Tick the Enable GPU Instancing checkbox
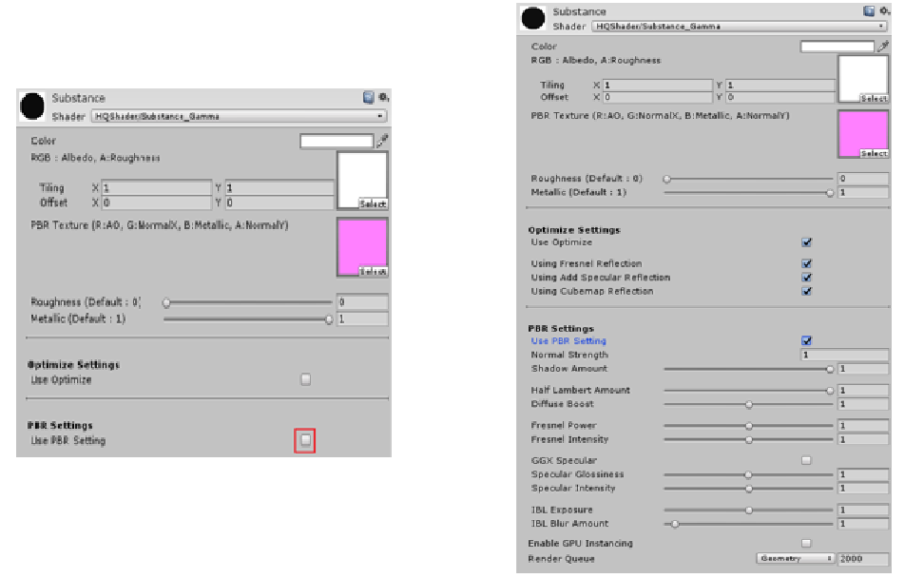This screenshot has width=924, height=578. pyautogui.click(x=806, y=543)
